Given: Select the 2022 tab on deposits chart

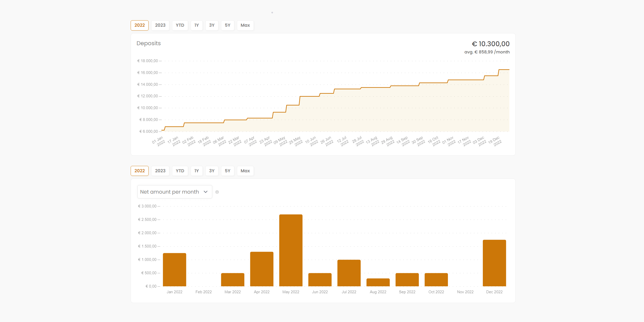Looking at the screenshot, I should pos(139,25).
